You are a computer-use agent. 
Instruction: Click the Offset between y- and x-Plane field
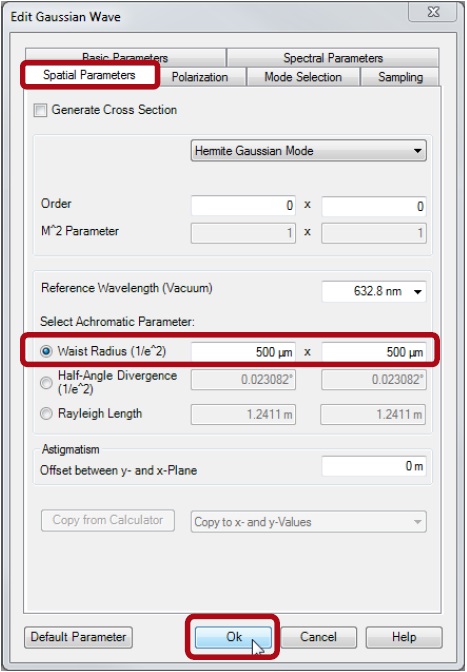click(374, 466)
